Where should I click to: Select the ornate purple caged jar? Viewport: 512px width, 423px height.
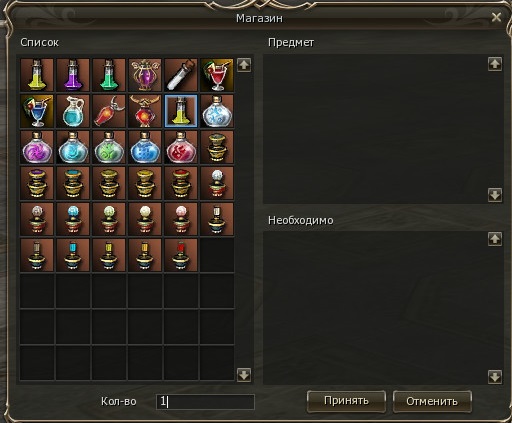point(145,75)
